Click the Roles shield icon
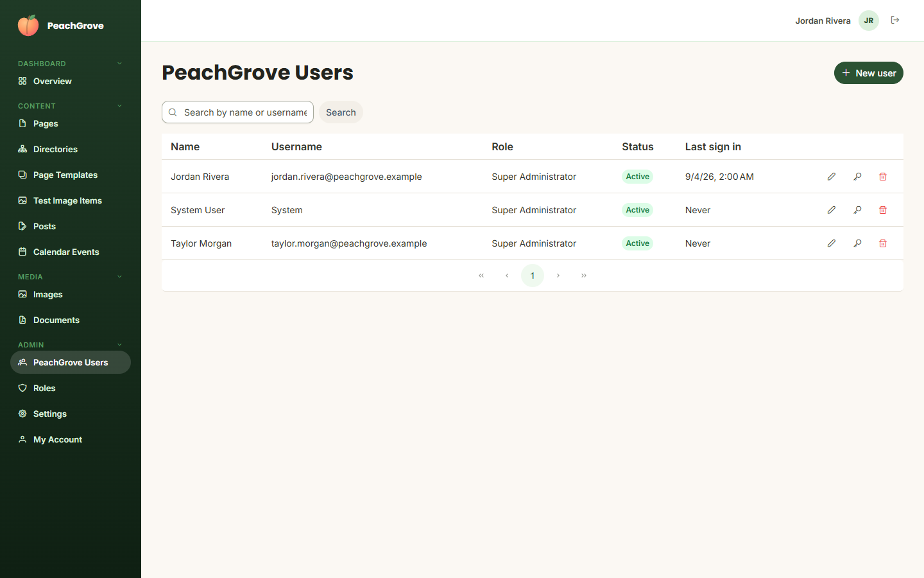Screen dimensions: 924x578 22,388
